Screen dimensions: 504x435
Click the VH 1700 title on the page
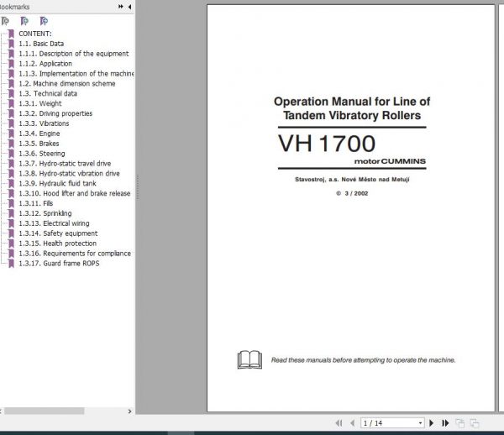tap(327, 144)
